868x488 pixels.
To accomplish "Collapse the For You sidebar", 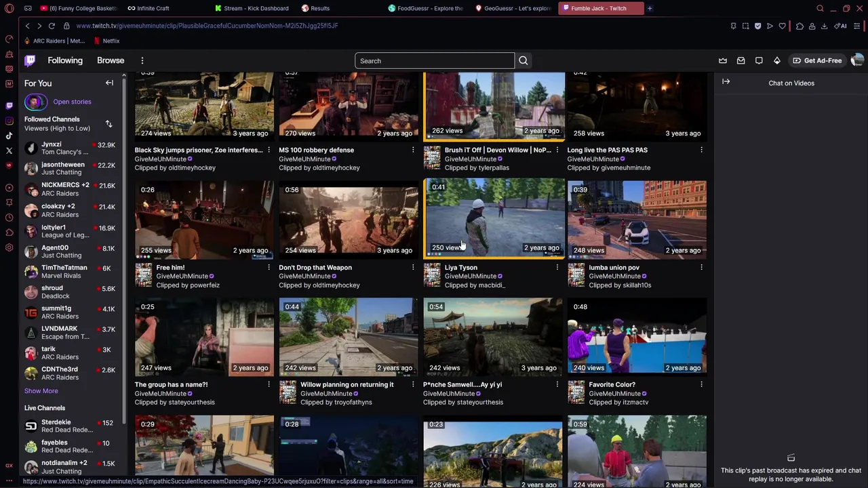I will 109,83.
